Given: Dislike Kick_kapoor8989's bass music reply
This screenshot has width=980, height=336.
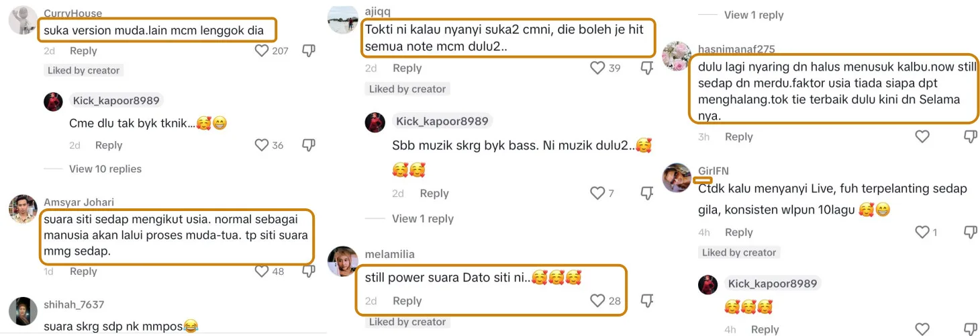Looking at the screenshot, I should coord(647,194).
